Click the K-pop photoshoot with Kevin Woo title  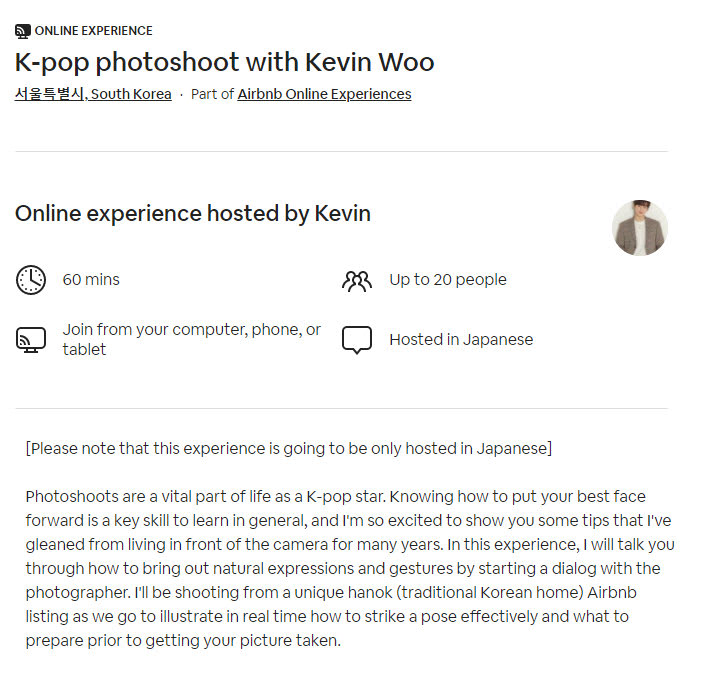224,62
